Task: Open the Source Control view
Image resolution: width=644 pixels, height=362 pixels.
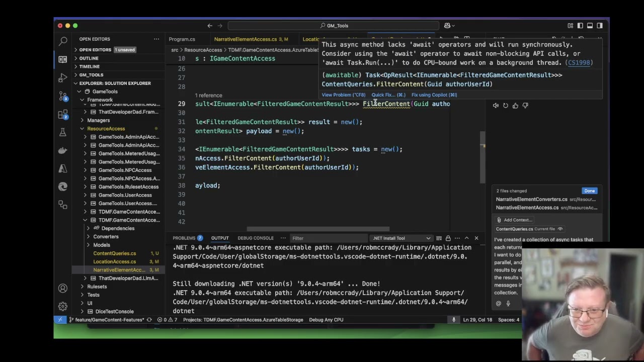Action: point(63,96)
